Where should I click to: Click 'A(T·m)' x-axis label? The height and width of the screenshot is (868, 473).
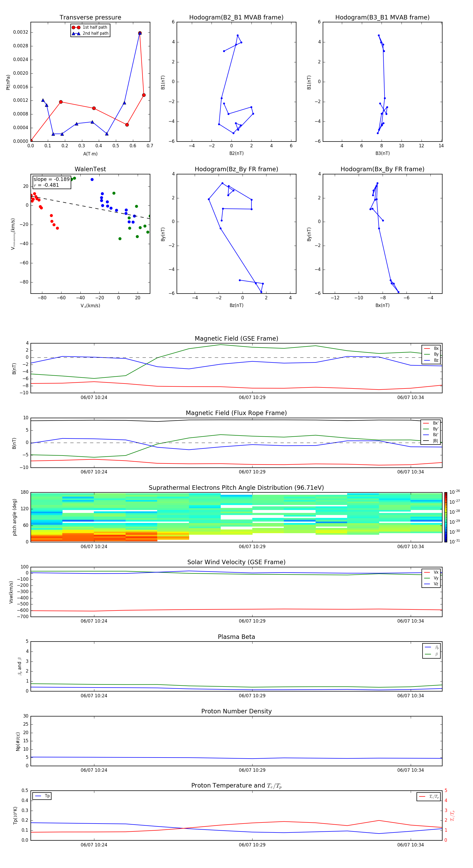point(90,154)
